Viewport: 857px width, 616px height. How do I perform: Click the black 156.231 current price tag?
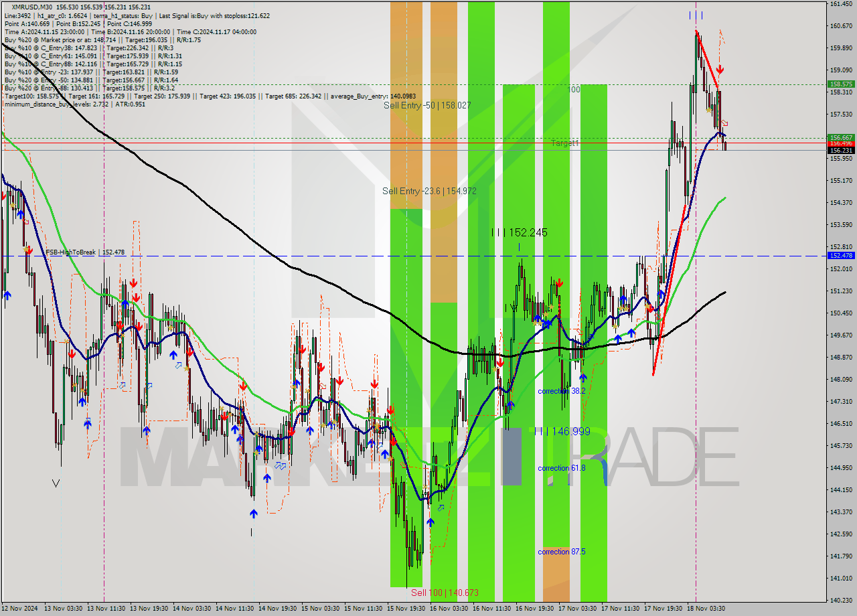click(841, 151)
